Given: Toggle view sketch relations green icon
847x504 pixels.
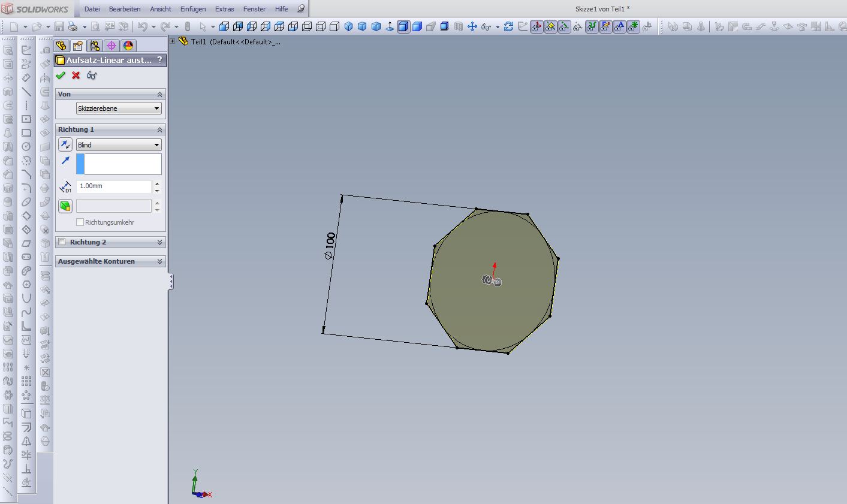Looking at the screenshot, I should pos(592,26).
